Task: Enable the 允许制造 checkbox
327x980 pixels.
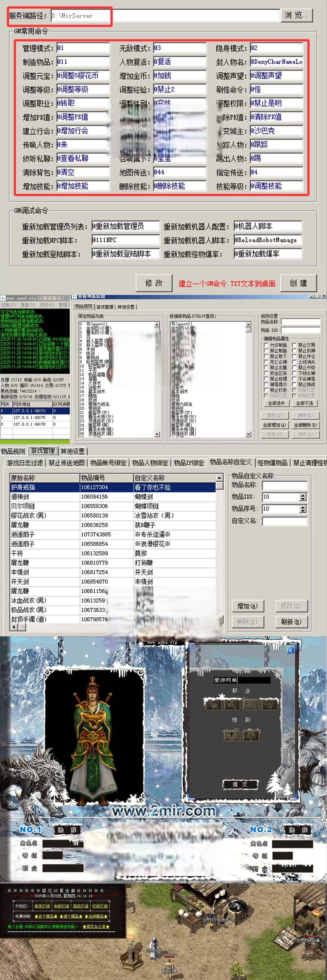Action: pyautogui.click(x=266, y=345)
